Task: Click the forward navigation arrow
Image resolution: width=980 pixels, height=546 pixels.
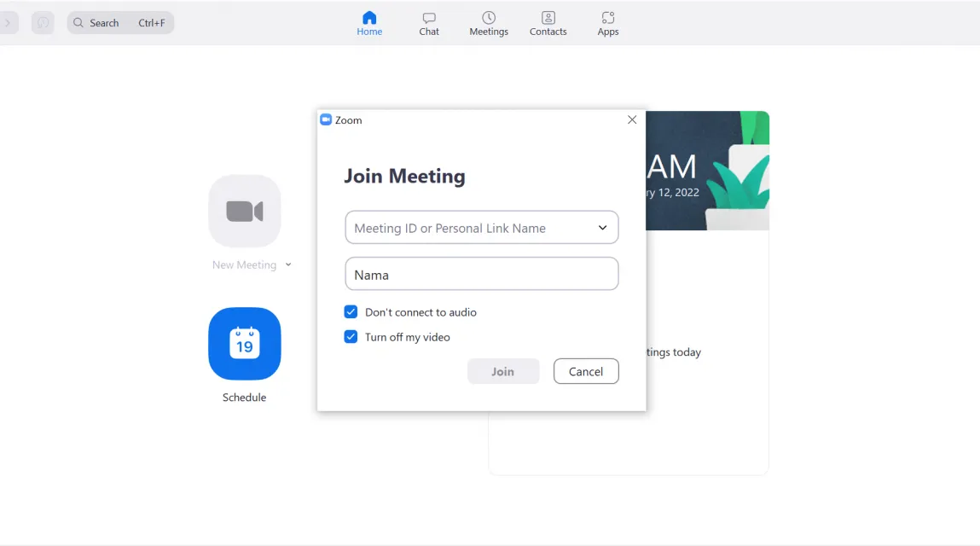Action: pos(8,23)
